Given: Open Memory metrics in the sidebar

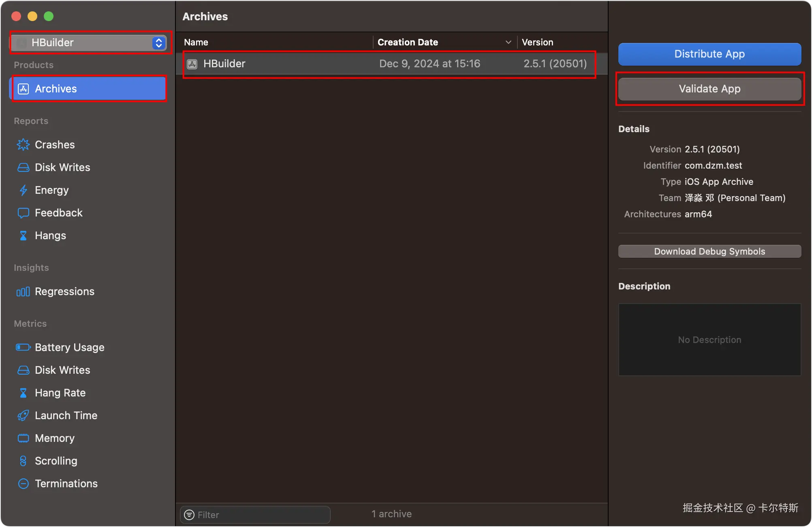Looking at the screenshot, I should tap(55, 438).
